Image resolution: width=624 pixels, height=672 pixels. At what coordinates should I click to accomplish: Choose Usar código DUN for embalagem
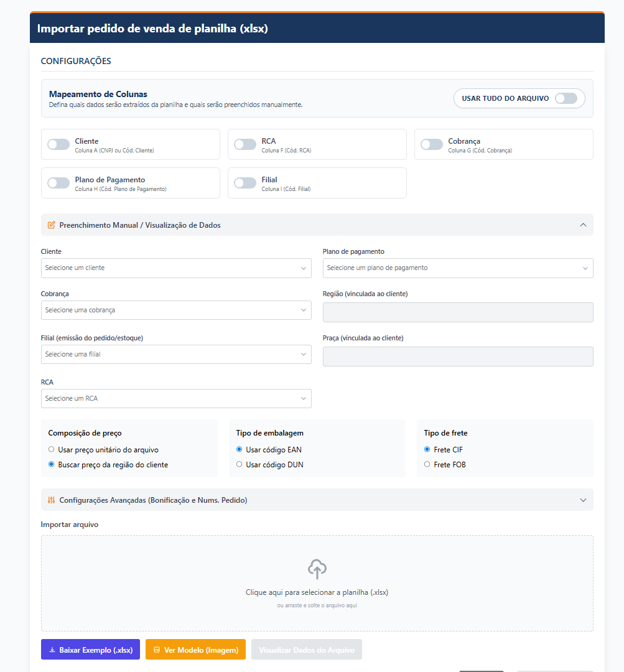point(239,464)
